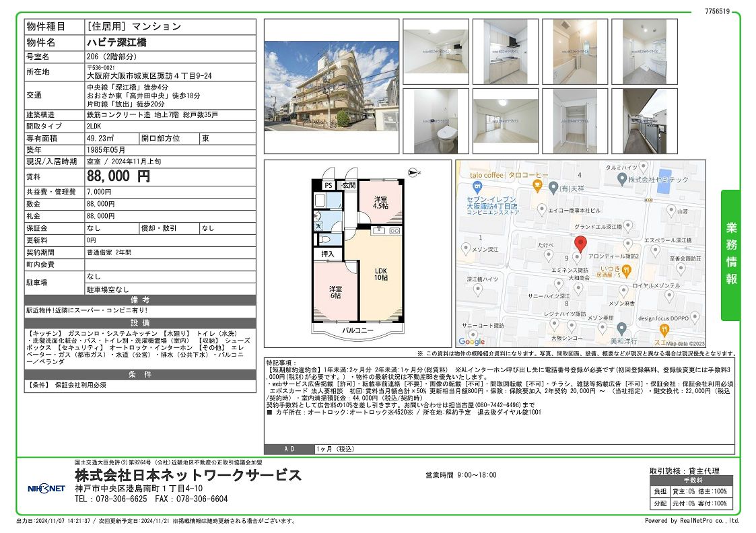The width and height of the screenshot is (756, 533).
Task: Select the design focus DOPPO pin
Action: pos(695,317)
